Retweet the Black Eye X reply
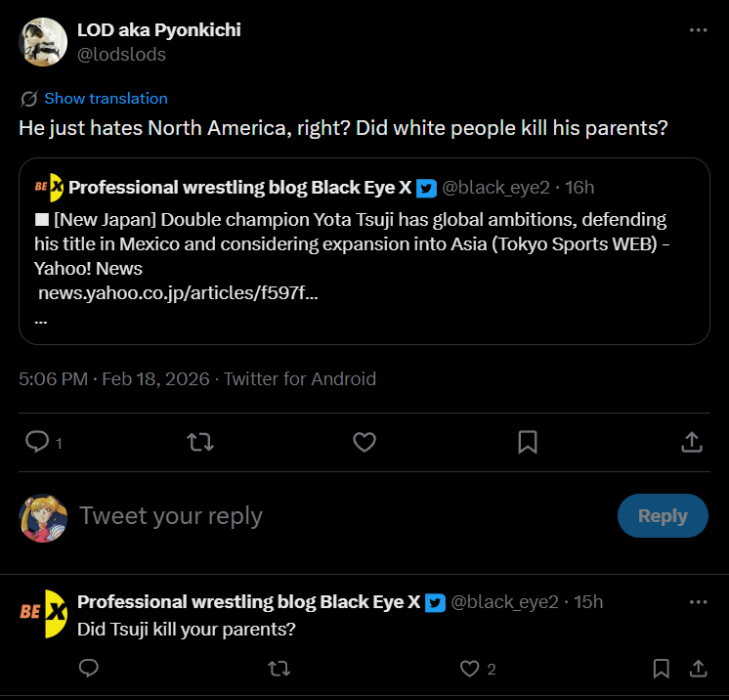Screen dimensions: 729x700 click(279, 669)
